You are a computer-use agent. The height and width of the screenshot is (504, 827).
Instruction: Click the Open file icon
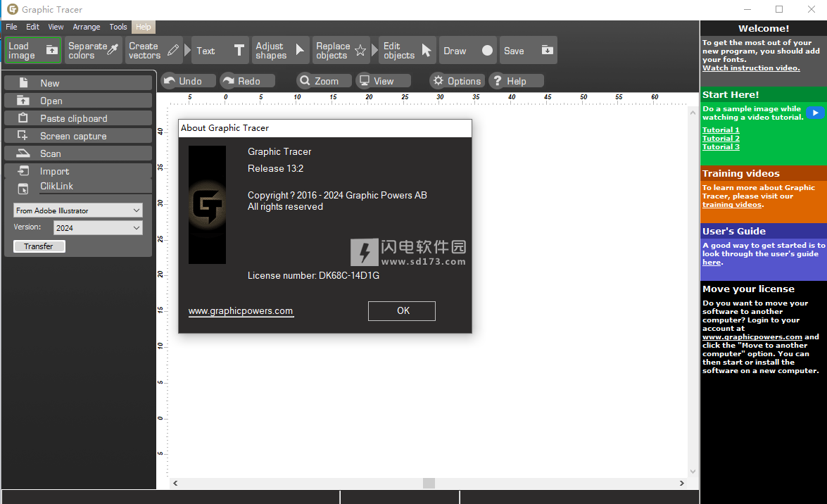pyautogui.click(x=23, y=100)
